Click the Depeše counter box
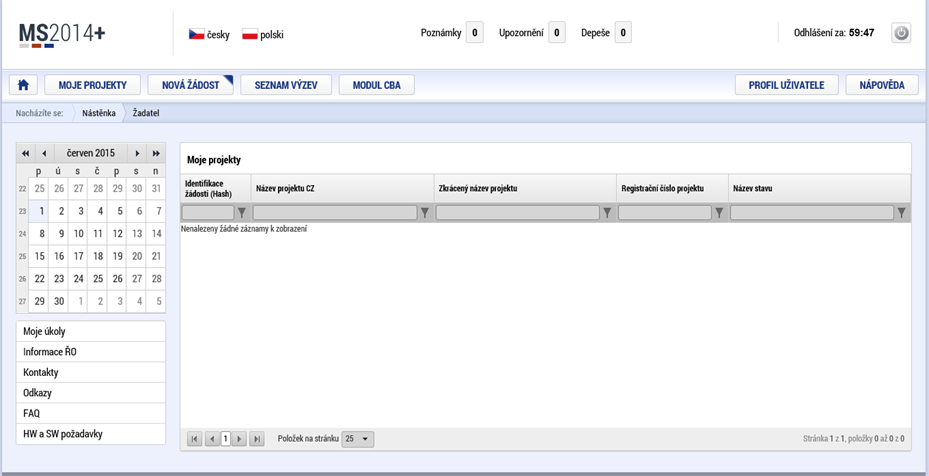The image size is (929, 476). [623, 33]
